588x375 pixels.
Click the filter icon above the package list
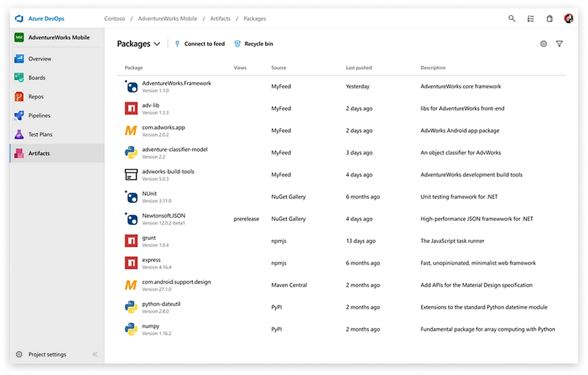click(559, 44)
